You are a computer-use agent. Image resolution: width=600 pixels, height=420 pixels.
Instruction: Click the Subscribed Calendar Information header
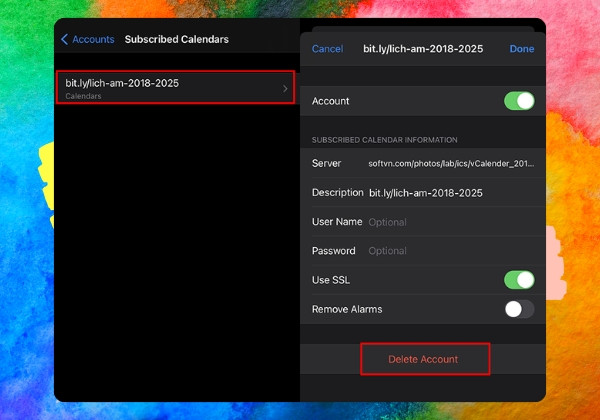pos(384,140)
